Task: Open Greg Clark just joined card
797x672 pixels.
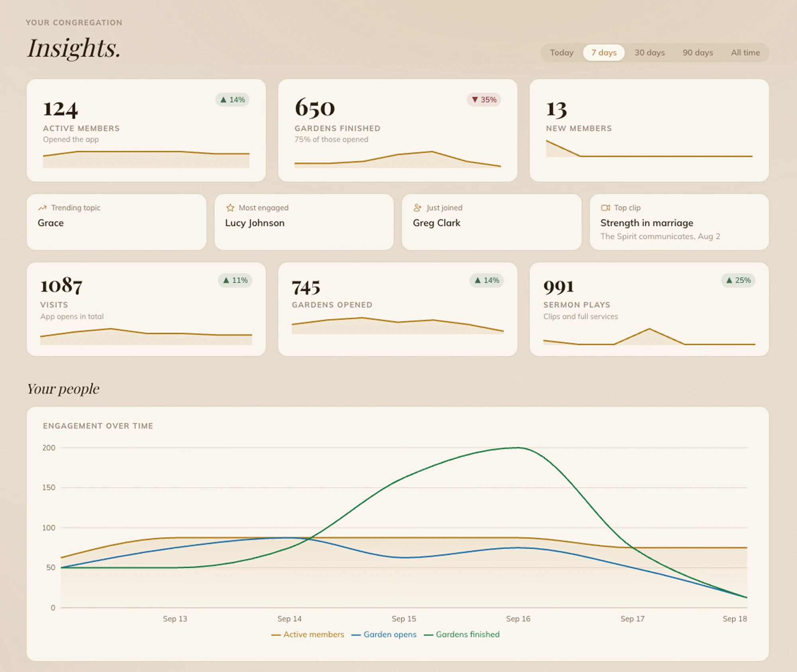Action: tap(492, 222)
